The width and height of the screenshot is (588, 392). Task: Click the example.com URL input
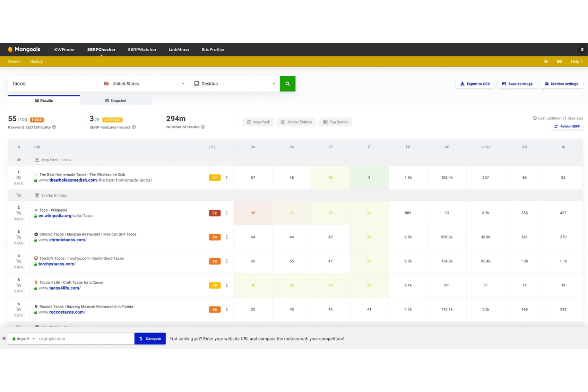coord(85,339)
